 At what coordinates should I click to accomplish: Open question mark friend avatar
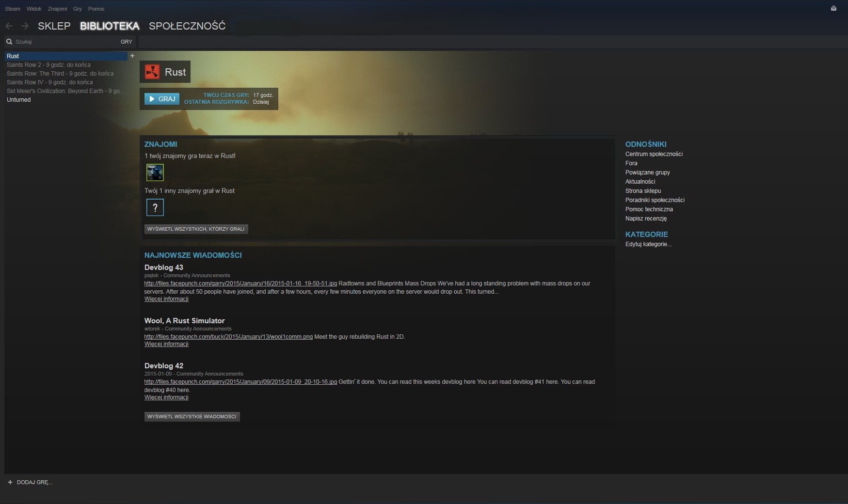155,207
